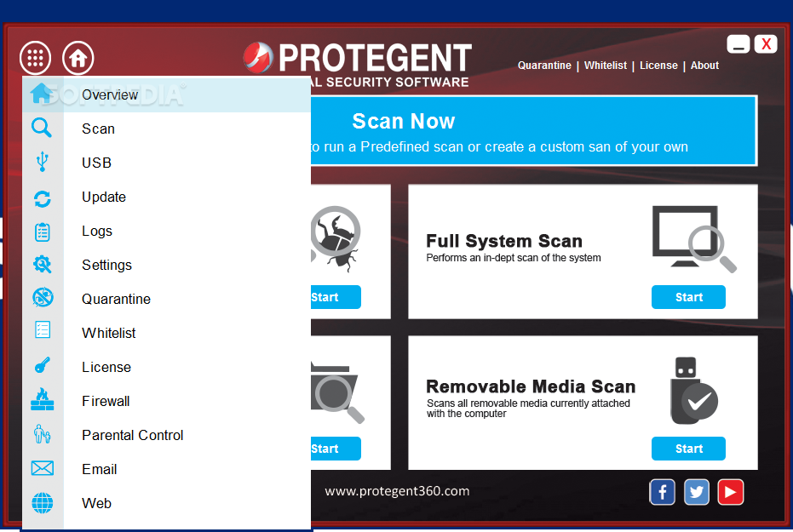Open the License link in header
Viewport: 793px width, 532px height.
click(x=658, y=66)
